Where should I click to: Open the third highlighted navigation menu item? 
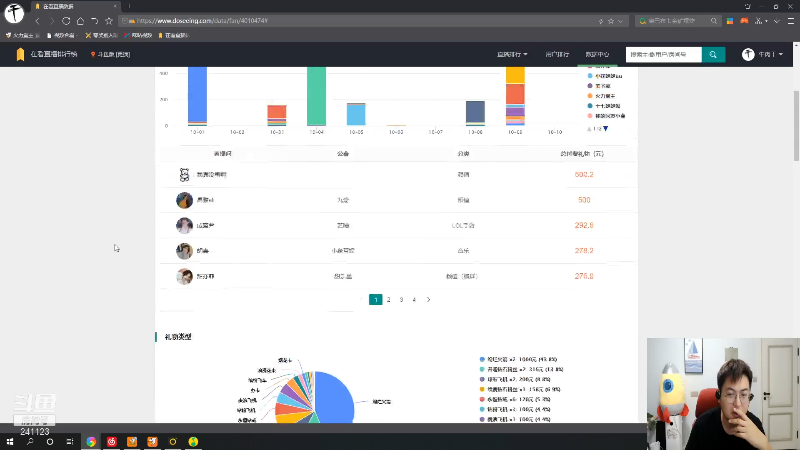tap(597, 54)
